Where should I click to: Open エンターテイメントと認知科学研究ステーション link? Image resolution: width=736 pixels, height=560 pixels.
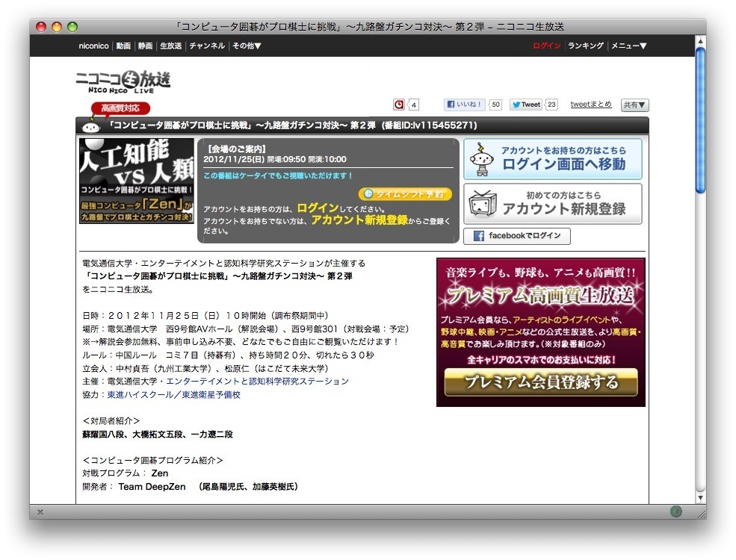(x=257, y=382)
